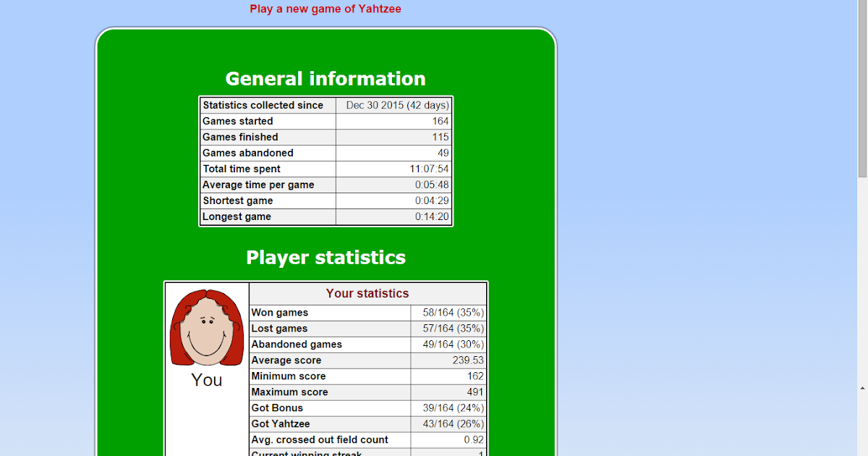Click the Abandoned games row label

pyautogui.click(x=297, y=345)
